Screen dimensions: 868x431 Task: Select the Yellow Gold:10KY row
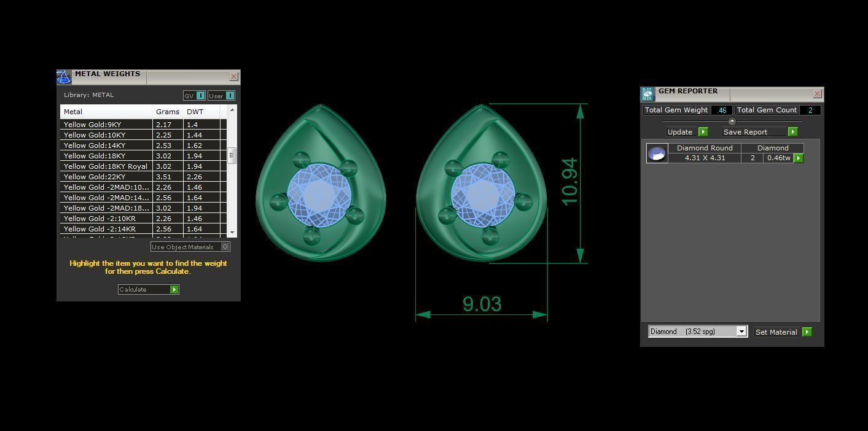[x=143, y=135]
